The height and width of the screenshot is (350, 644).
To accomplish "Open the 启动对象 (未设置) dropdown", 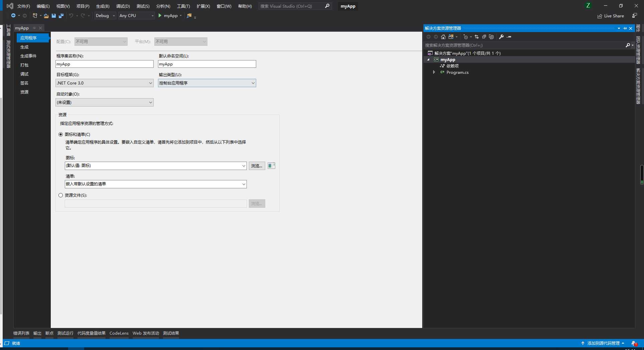I will (105, 103).
